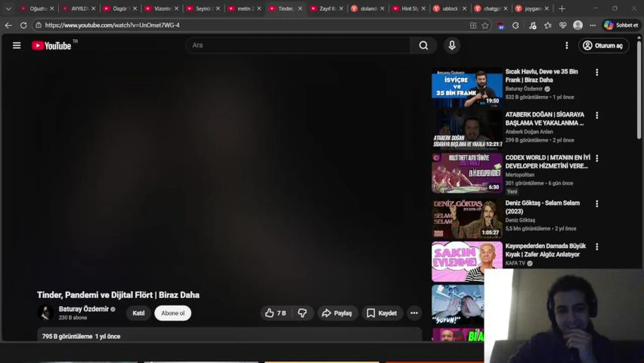Switch to the ublock browser tab
This screenshot has height=363, width=644.
[x=450, y=9]
